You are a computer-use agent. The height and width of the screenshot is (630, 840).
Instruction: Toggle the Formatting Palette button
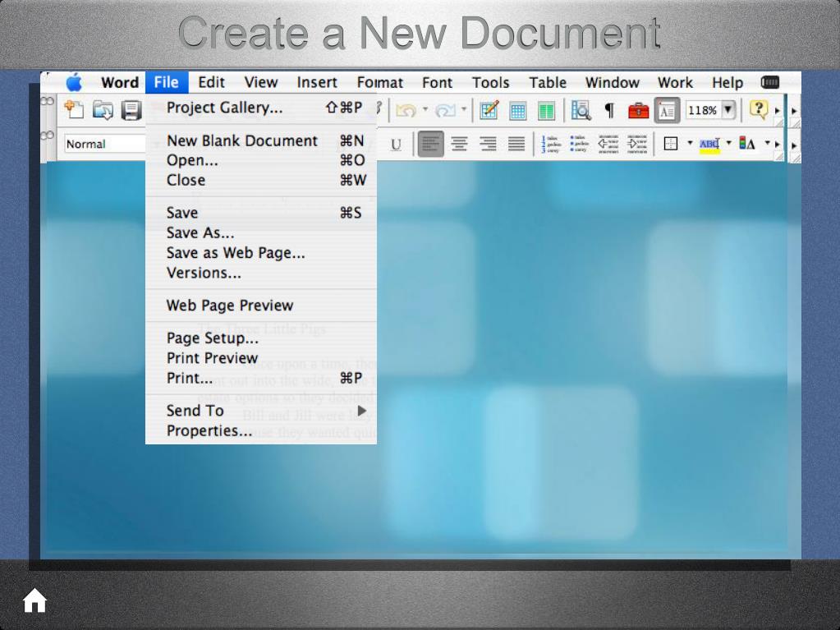[667, 111]
